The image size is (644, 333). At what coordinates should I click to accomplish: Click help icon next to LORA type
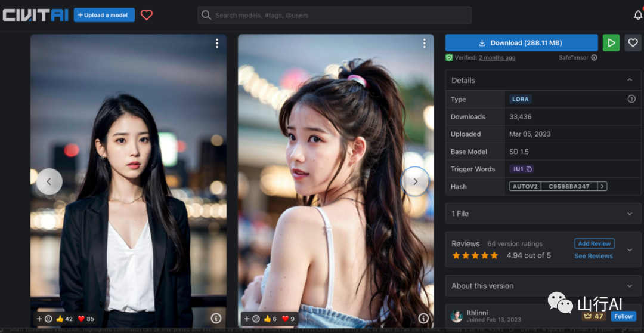click(631, 99)
